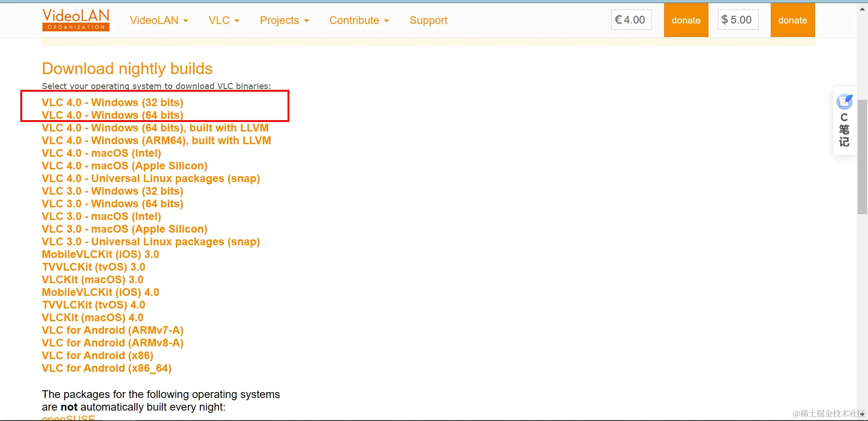Screen dimensions: 868x421
Task: Open VLC 4.0 Universal Linux snap packages
Action: click(151, 178)
